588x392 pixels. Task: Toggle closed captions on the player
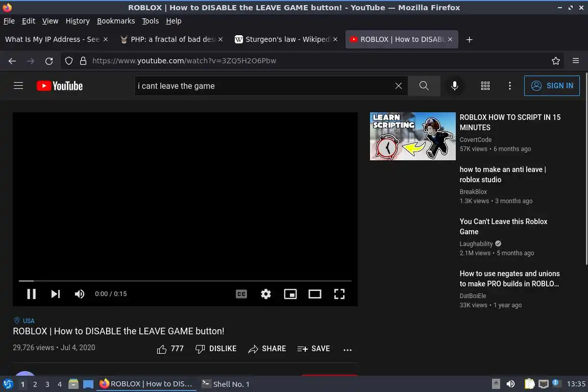(x=241, y=294)
